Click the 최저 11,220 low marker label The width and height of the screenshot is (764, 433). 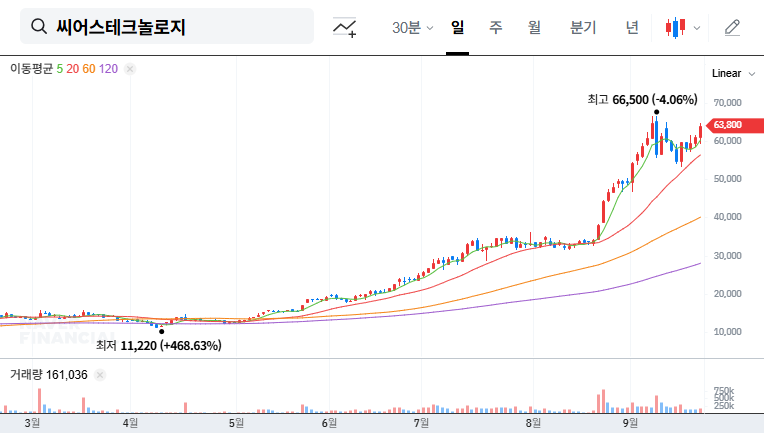click(x=159, y=345)
